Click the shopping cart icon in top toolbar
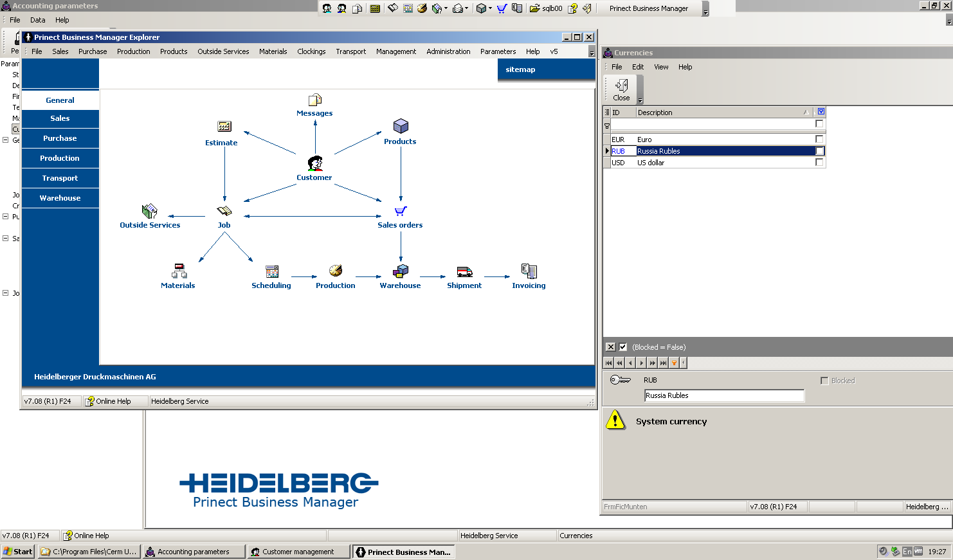This screenshot has height=560, width=953. pos(502,8)
